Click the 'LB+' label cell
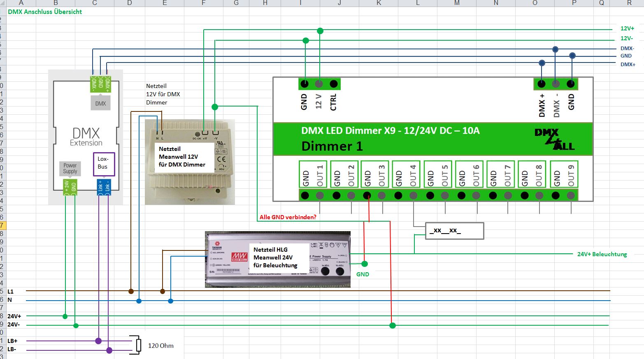This screenshot has height=359, width=644. coord(12,341)
